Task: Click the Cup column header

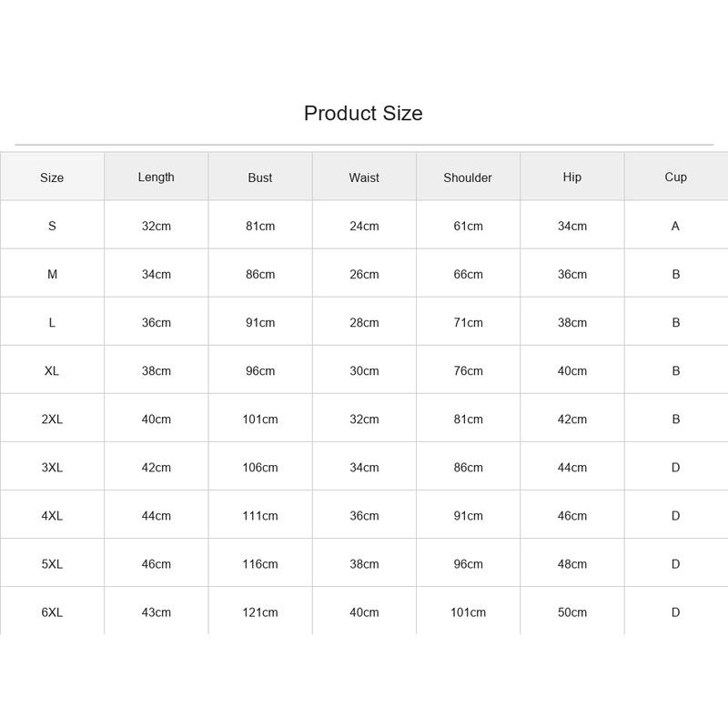Action: click(x=675, y=177)
